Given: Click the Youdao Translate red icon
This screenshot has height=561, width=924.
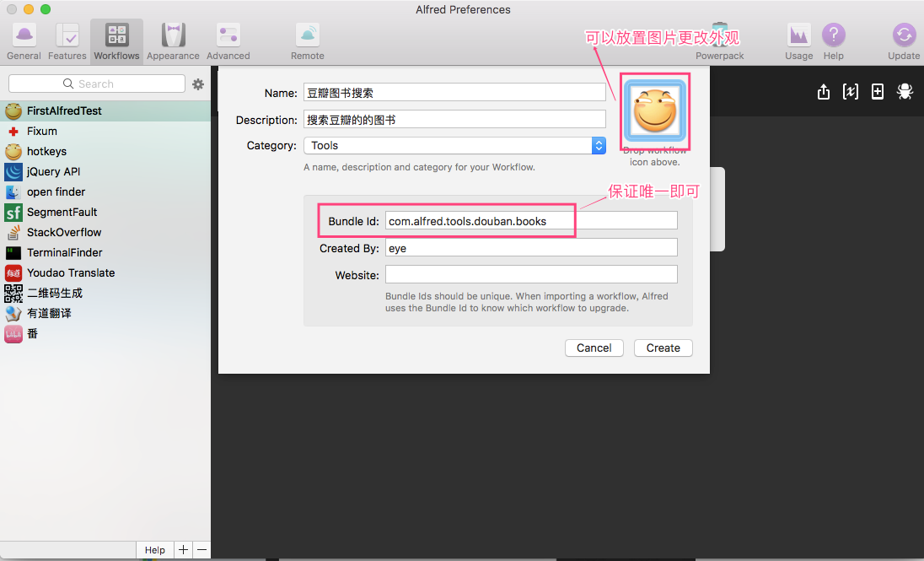Looking at the screenshot, I should pyautogui.click(x=13, y=272).
